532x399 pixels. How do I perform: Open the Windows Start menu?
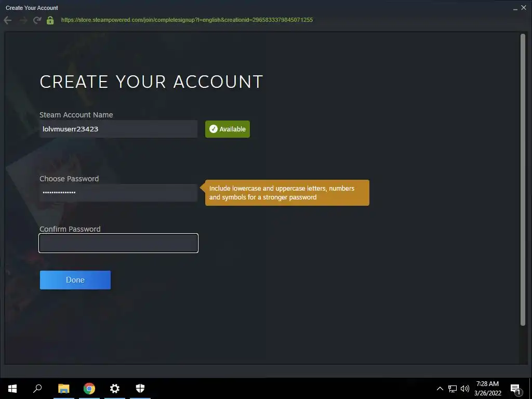pyautogui.click(x=12, y=389)
